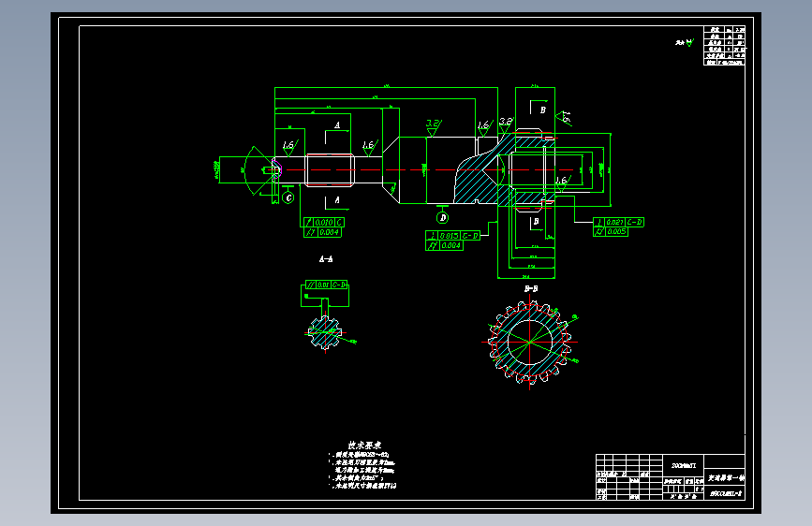Click the lower B section cut marker
Viewport: 812px width, 526px height.
[536, 222]
